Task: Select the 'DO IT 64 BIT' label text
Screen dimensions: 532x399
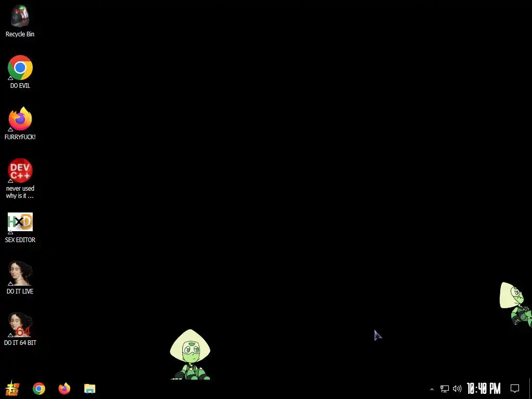Action: coord(20,343)
